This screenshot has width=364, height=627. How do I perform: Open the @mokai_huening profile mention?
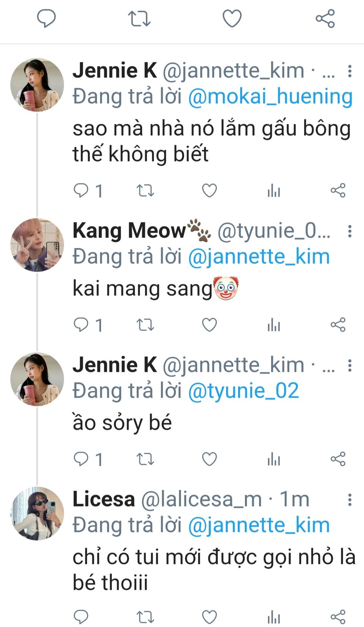(270, 97)
